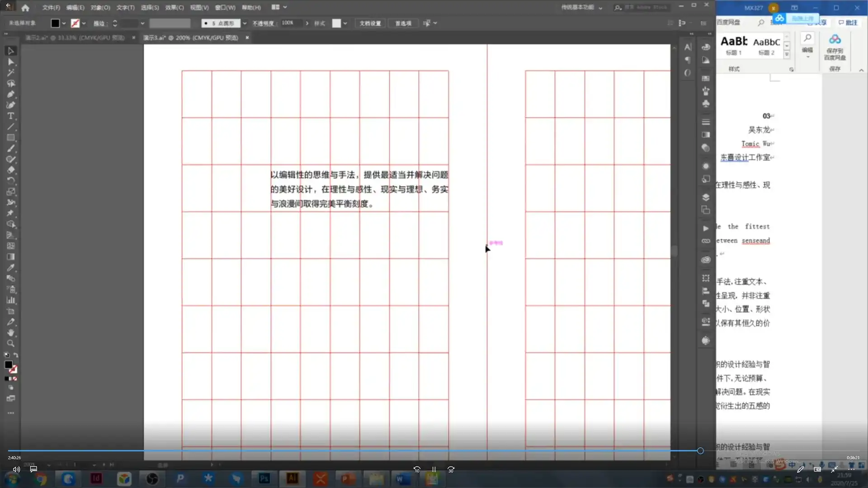Image resolution: width=868 pixels, height=488 pixels.
Task: Toggle the video volume speaker
Action: [16, 469]
